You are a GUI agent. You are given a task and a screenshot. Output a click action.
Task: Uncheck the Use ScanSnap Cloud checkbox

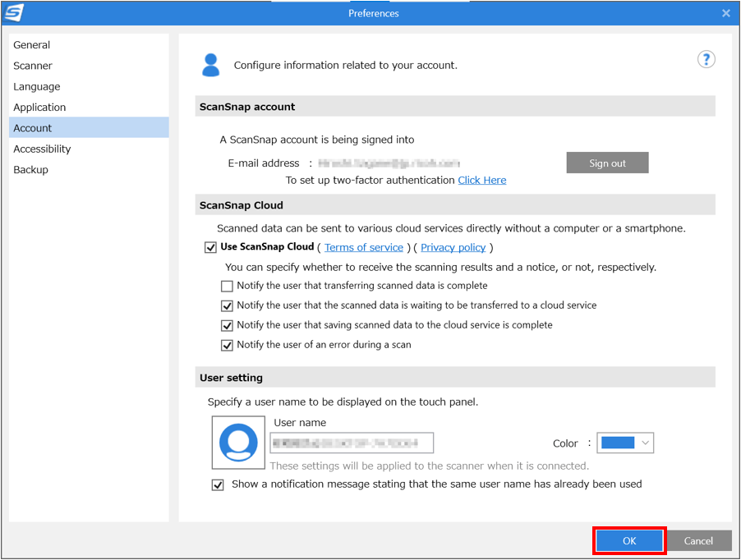point(211,247)
